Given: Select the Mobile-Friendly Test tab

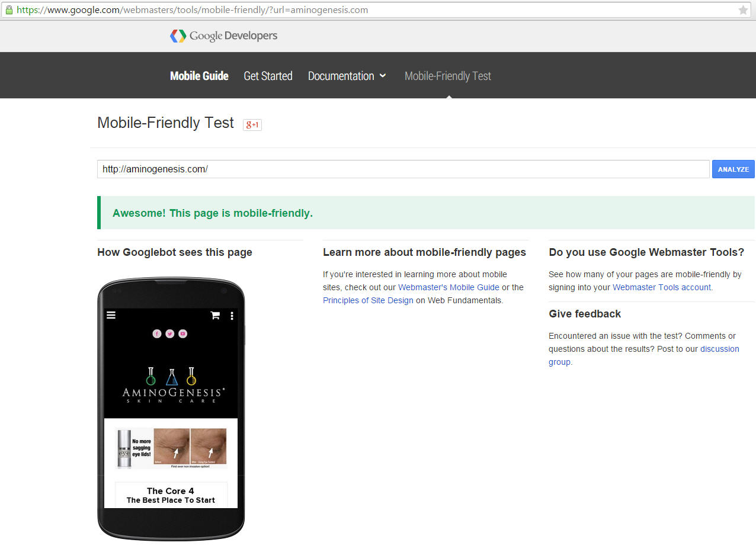Looking at the screenshot, I should point(448,76).
